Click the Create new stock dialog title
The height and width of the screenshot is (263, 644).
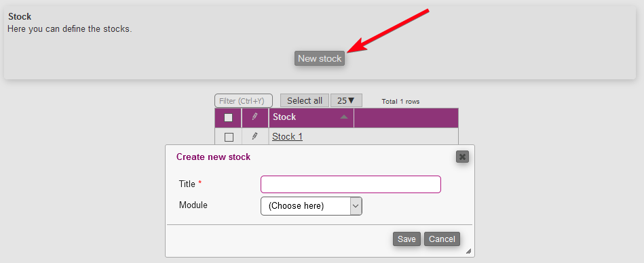coord(213,157)
